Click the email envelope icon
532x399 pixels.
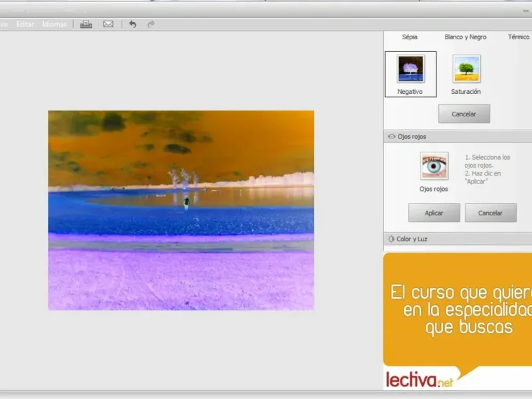click(108, 24)
